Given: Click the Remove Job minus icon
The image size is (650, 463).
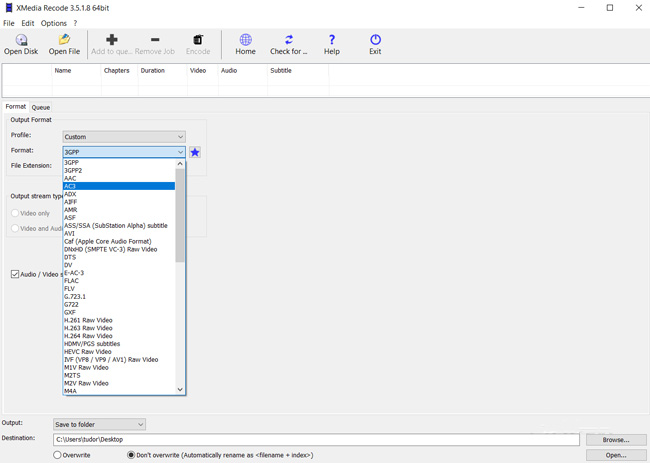Looking at the screenshot, I should [x=155, y=40].
